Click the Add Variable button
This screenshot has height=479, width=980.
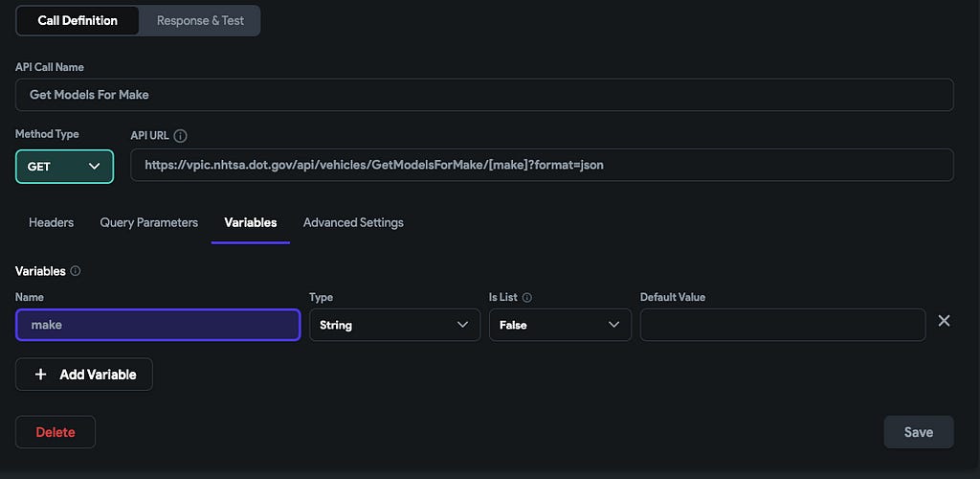pos(84,375)
